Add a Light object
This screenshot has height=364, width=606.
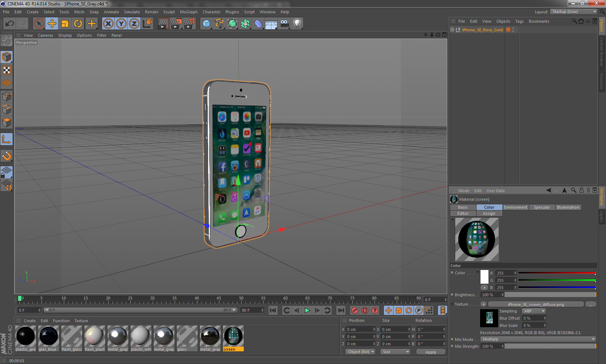(297, 24)
